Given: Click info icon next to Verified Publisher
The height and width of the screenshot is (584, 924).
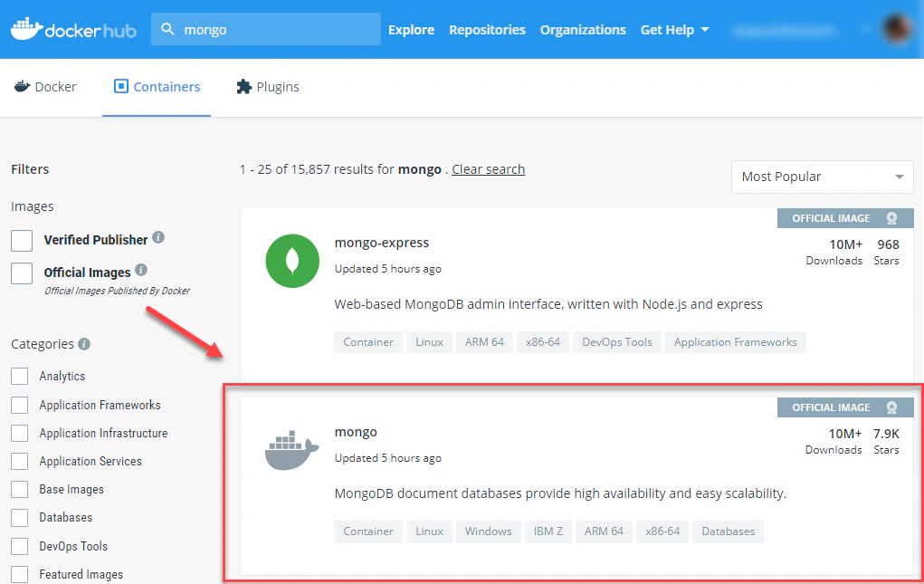Looking at the screenshot, I should (x=158, y=237).
